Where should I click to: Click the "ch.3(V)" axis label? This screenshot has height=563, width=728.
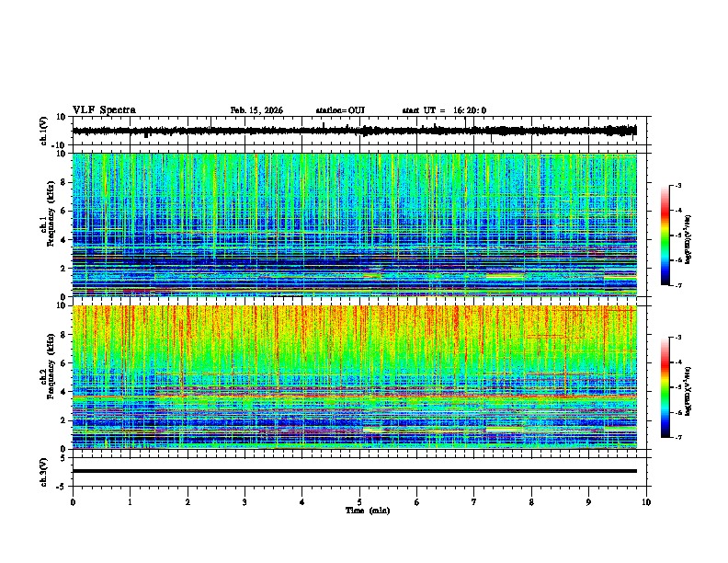pos(44,472)
